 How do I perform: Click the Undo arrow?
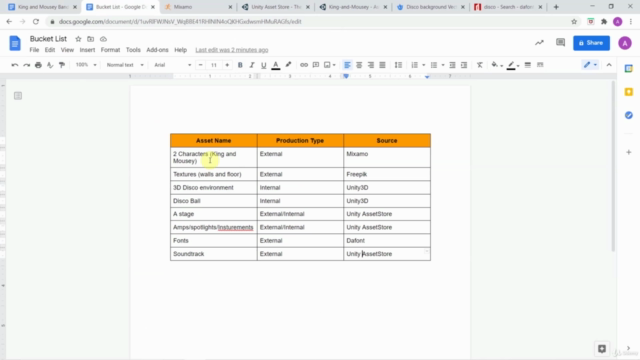coord(15,65)
